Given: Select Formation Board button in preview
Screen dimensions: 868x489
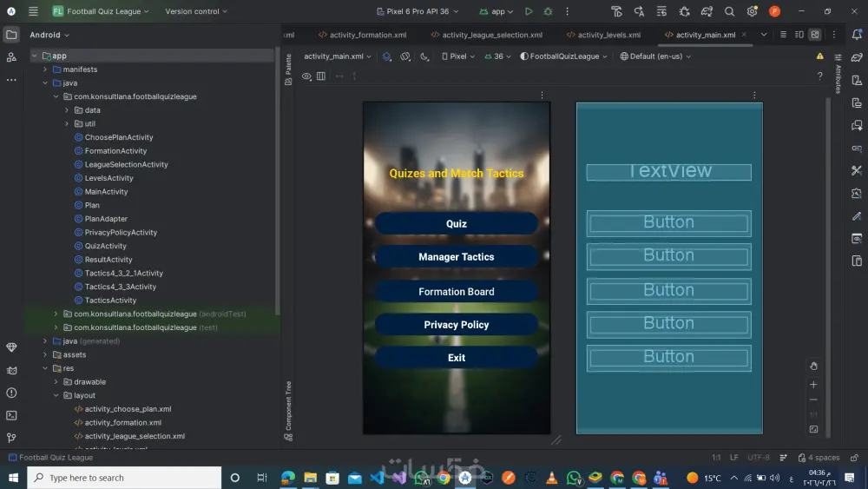Looking at the screenshot, I should tap(457, 291).
